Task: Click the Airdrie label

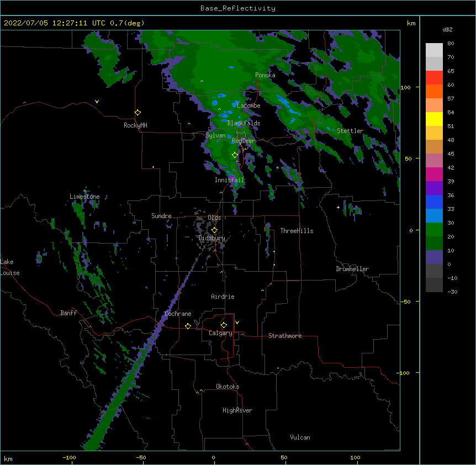Action: tap(223, 297)
